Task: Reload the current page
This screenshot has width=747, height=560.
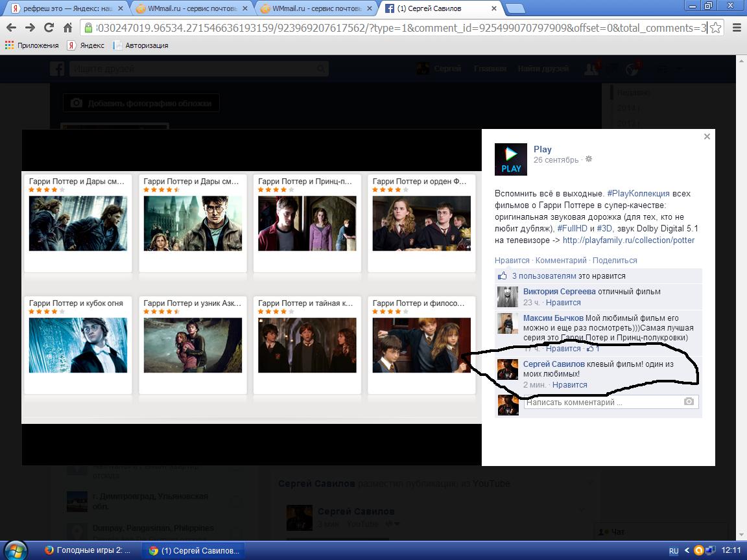Action: [x=49, y=28]
